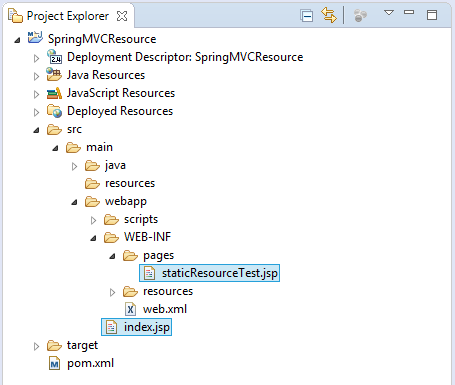The image size is (455, 385).
Task: Click the web.xml file icon
Action: 130,309
